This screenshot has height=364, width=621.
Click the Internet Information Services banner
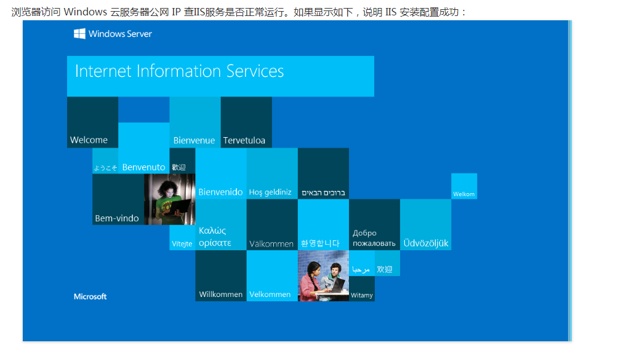click(x=220, y=76)
